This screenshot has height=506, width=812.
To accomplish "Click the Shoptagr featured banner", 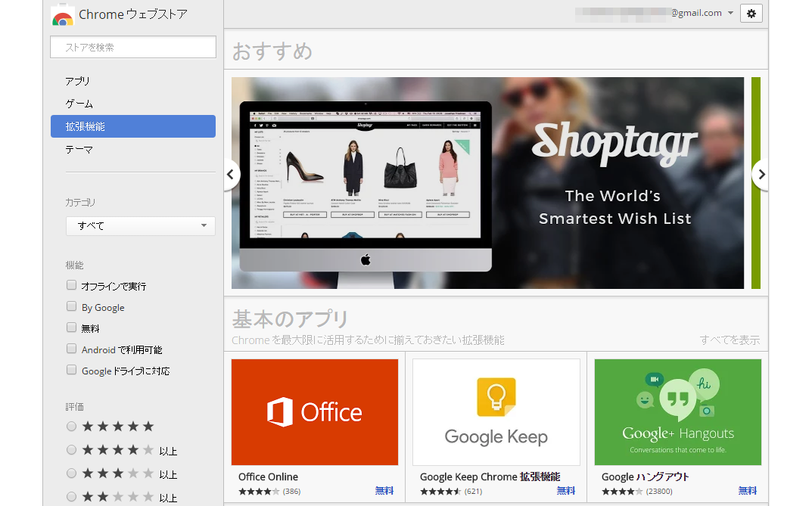I will click(487, 182).
